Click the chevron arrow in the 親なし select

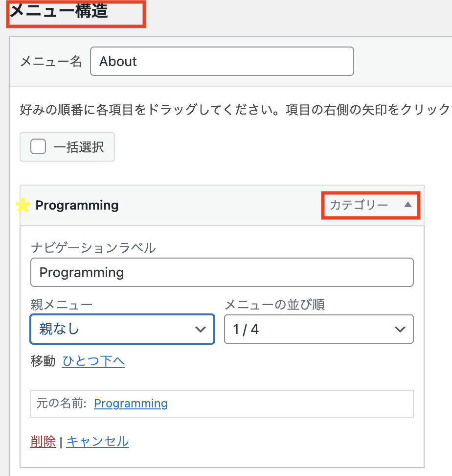coord(201,329)
